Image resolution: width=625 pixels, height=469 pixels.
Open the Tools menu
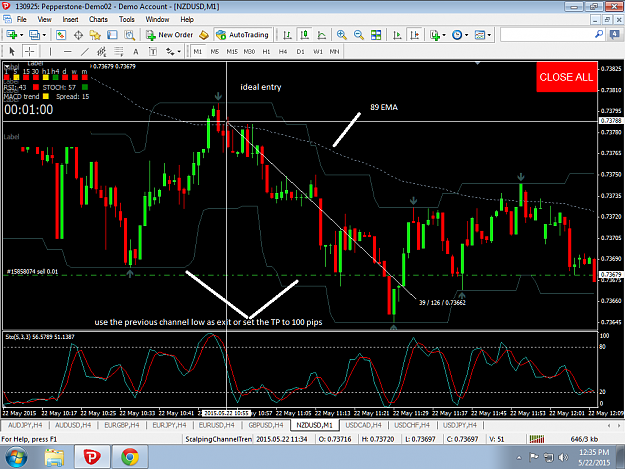pos(126,19)
